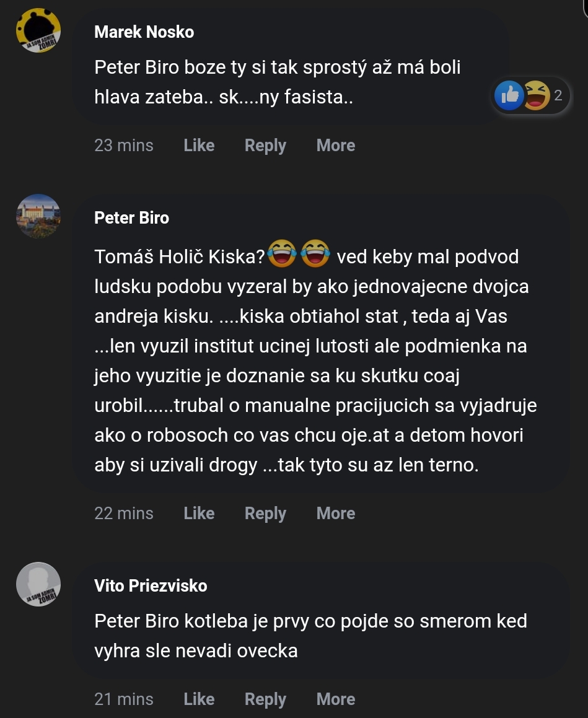Click the Peter Biro author name
The height and width of the screenshot is (718, 588).
coord(131,218)
